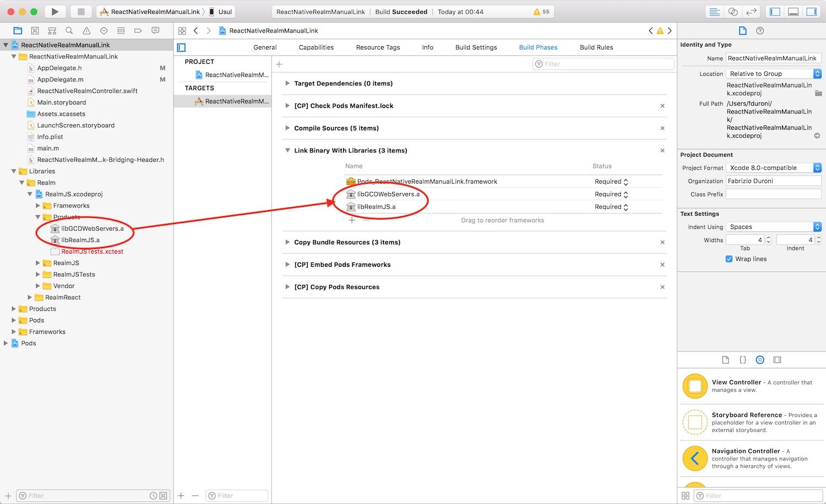Change libGCDWebServers.a Required status popup

611,194
